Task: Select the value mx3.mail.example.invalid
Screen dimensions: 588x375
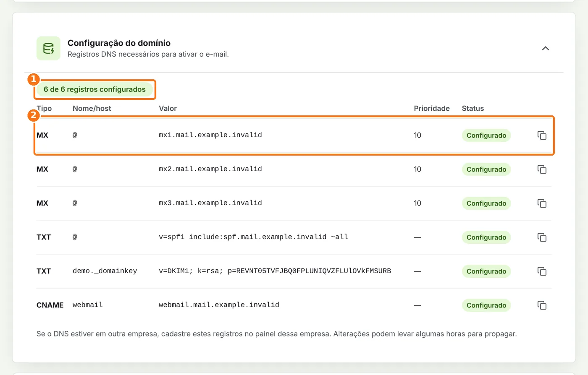Action: coord(210,203)
